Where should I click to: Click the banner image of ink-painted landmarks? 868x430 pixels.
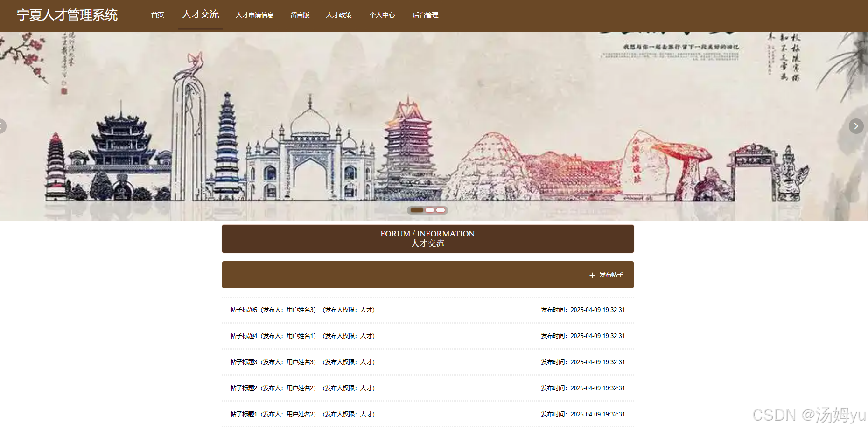434,126
